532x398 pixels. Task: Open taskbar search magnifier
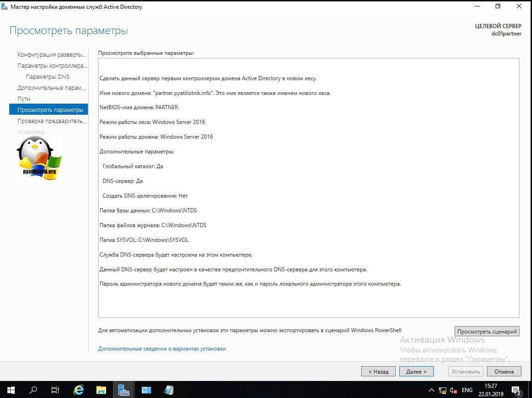click(x=33, y=390)
